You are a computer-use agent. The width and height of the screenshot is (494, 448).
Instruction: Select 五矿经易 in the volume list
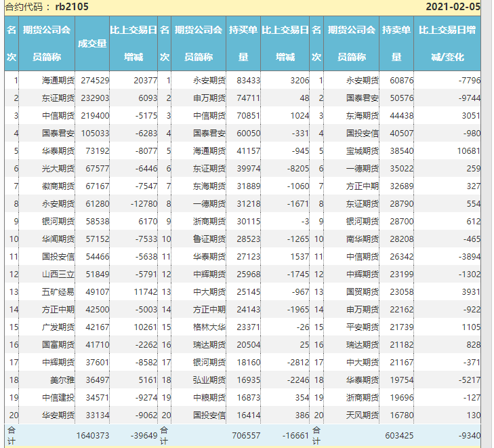(58, 292)
